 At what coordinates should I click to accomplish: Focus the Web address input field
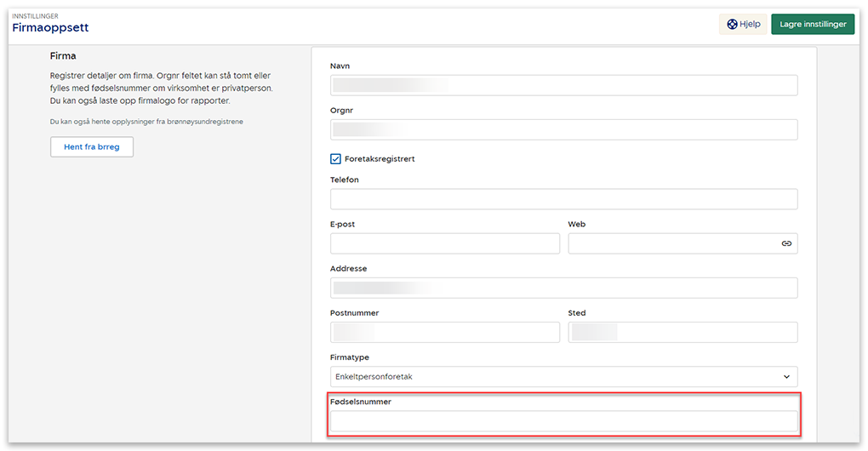click(x=672, y=243)
